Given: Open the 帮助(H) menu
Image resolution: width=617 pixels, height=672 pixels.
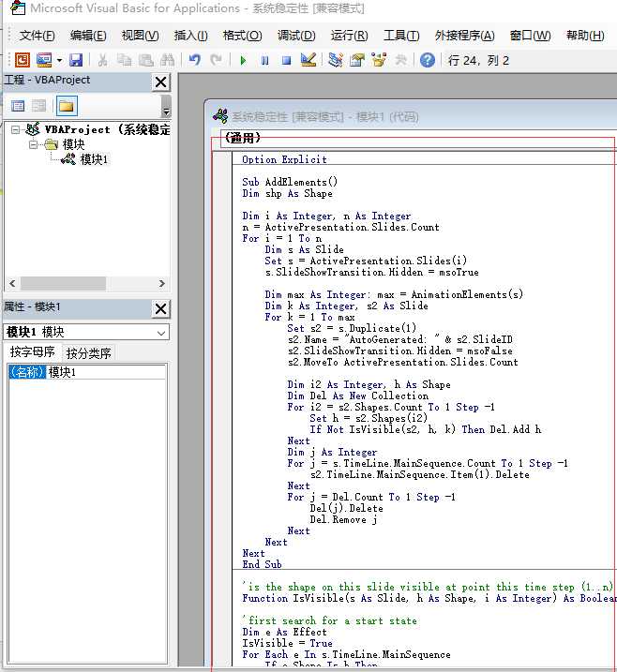Looking at the screenshot, I should (585, 35).
